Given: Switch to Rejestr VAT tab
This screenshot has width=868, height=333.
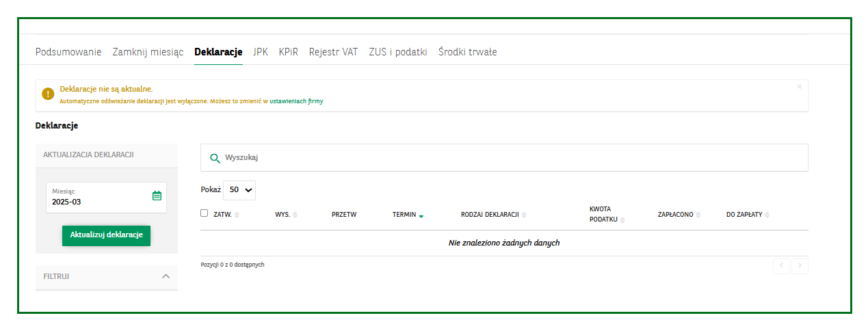Looking at the screenshot, I should pyautogui.click(x=333, y=52).
